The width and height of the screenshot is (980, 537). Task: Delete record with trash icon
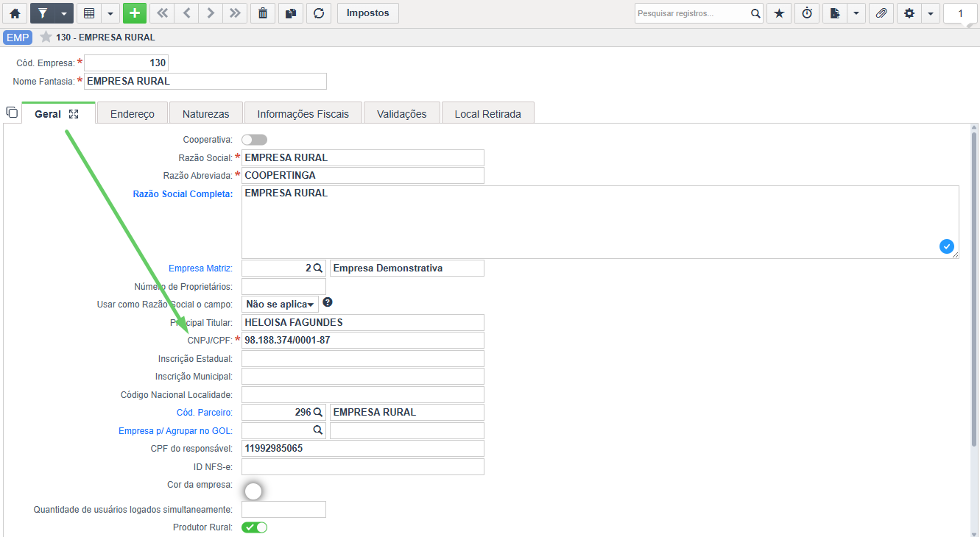[x=263, y=13]
